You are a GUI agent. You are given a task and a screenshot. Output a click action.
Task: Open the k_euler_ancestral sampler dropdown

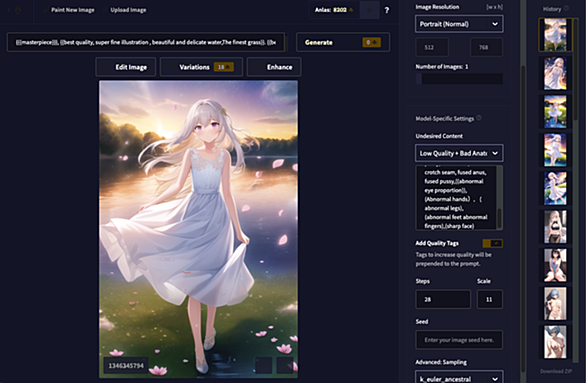click(459, 377)
